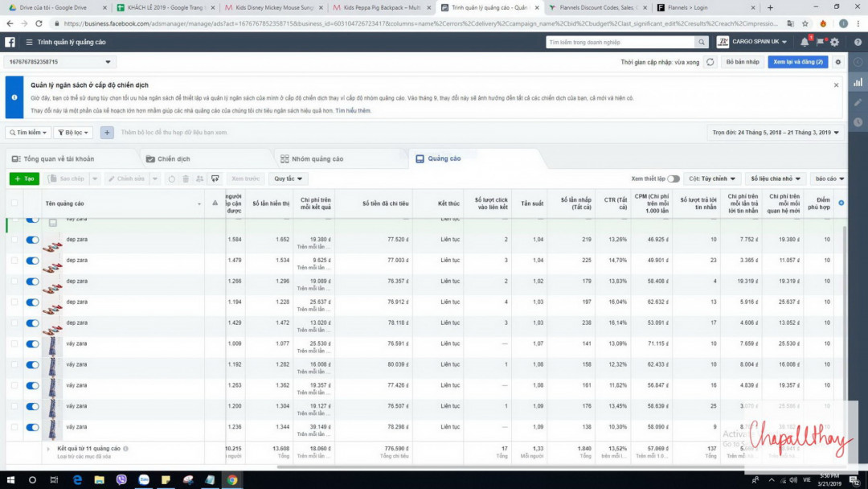Image resolution: width=868 pixels, height=489 pixels.
Task: Open the Tìm kiếm dropdown
Action: (27, 133)
